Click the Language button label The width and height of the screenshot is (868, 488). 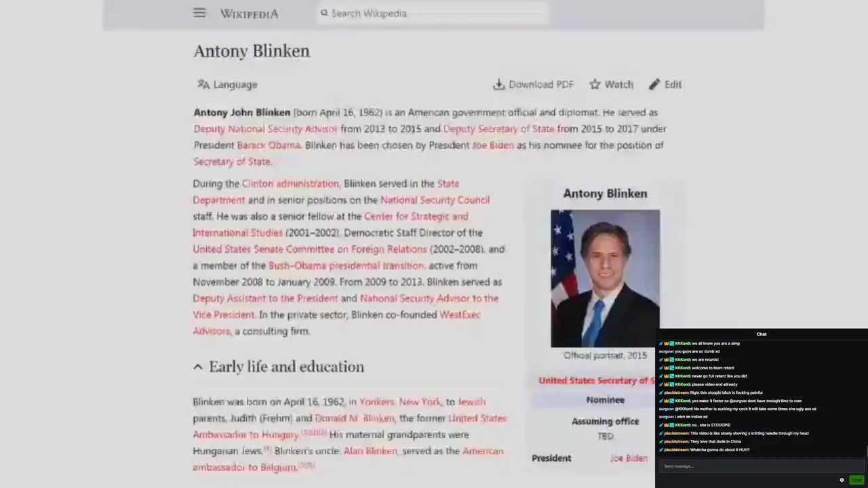coord(235,85)
